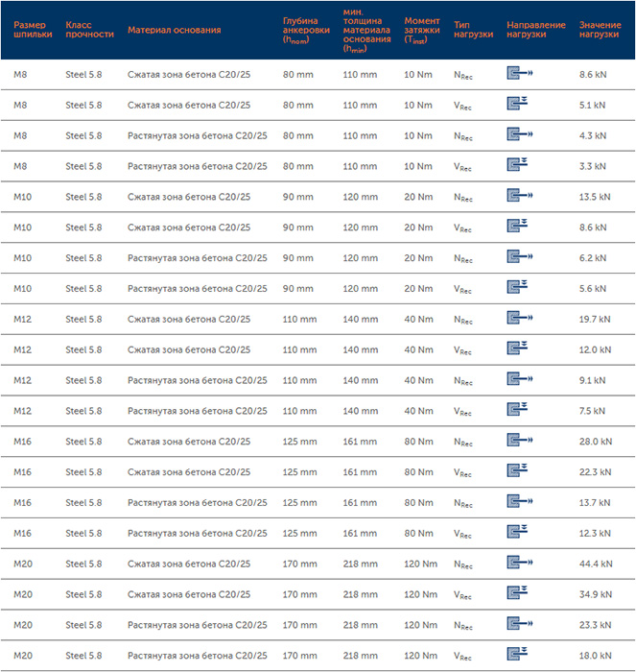Click the shear direction icon beside 5.6 kN
The height and width of the screenshot is (672, 636).
[x=518, y=288]
